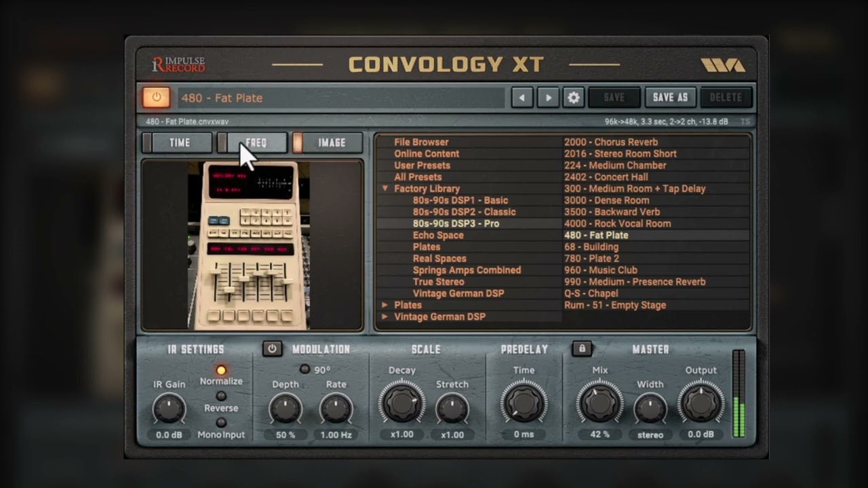Toggle the 90° modulation phase switch
868x488 pixels.
pos(304,369)
